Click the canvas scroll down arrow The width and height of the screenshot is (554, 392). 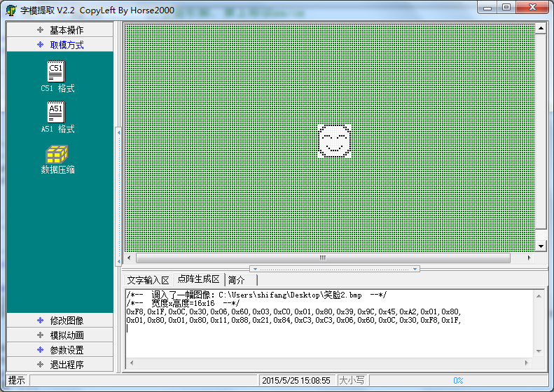pyautogui.click(x=541, y=246)
